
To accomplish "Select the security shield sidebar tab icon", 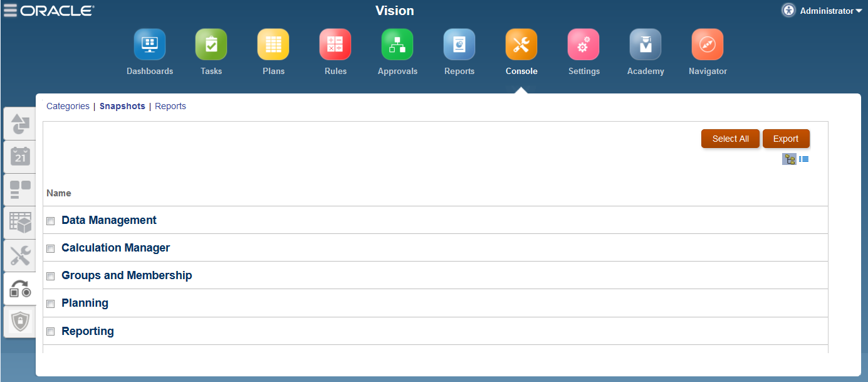I will click(20, 322).
